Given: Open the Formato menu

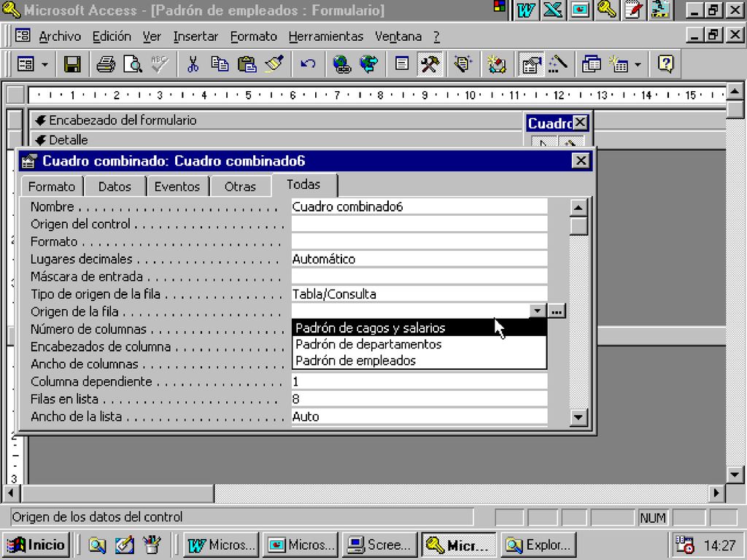Looking at the screenshot, I should 253,36.
